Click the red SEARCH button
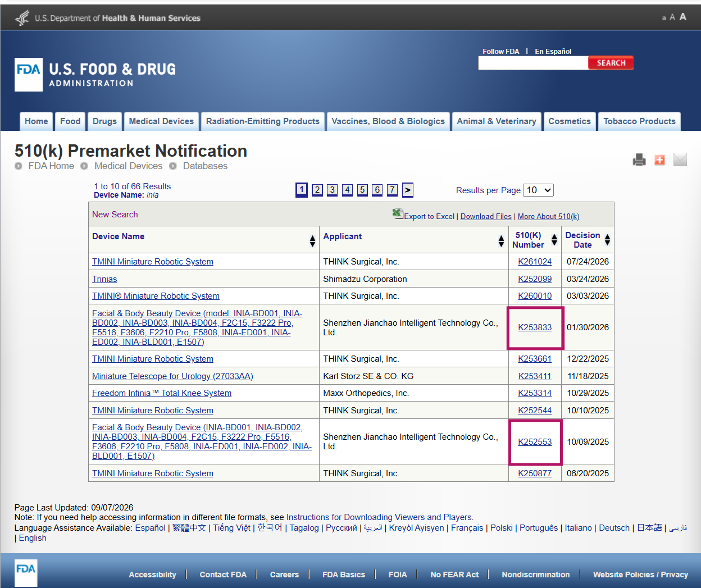701x588 pixels. (x=611, y=63)
